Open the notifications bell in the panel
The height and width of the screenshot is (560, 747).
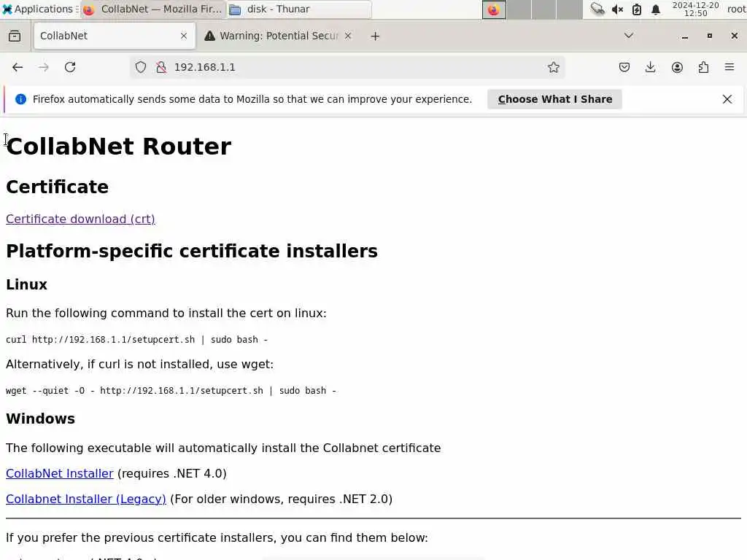tap(656, 9)
